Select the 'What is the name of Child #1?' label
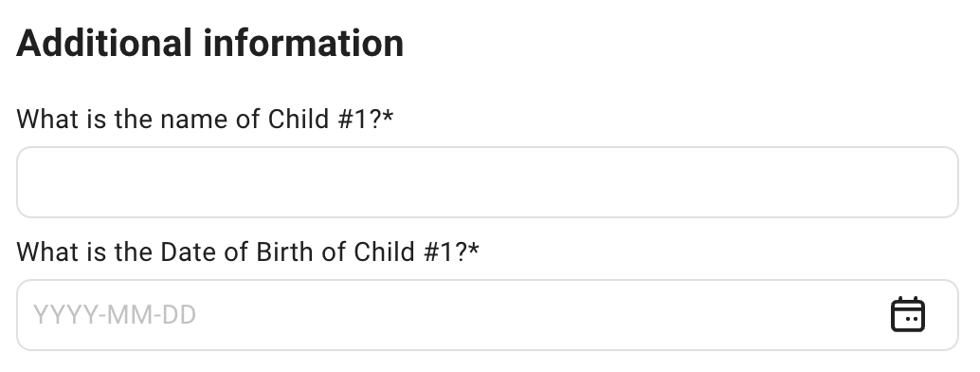Image resolution: width=980 pixels, height=372 pixels. pos(205,119)
